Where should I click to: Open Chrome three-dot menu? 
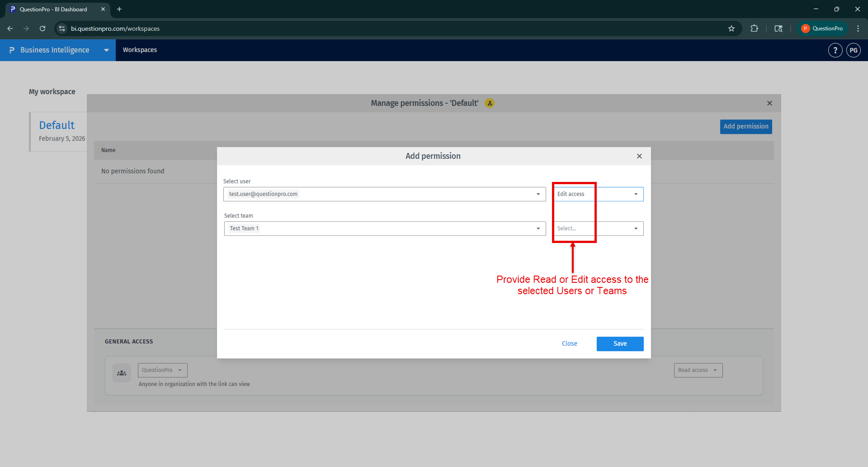tap(858, 29)
